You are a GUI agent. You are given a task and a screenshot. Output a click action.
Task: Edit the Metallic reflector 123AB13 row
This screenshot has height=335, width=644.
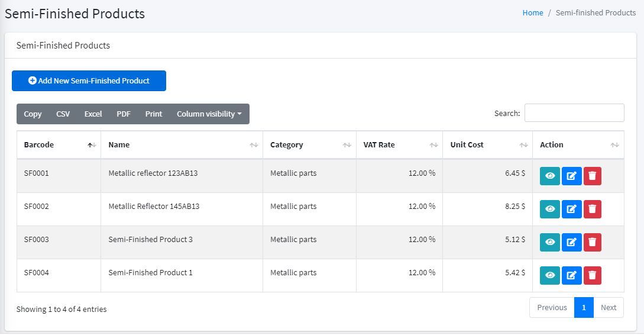[x=571, y=176]
